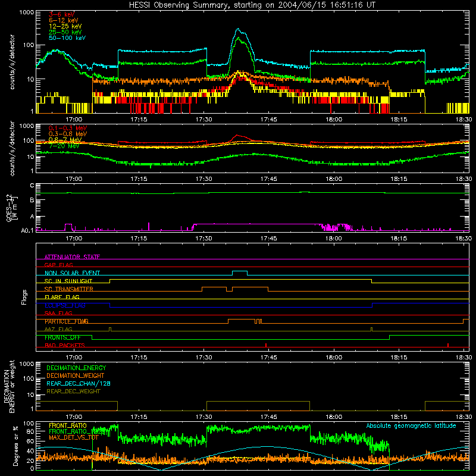Select the BAD_PACKETS flag label

(x=65, y=346)
